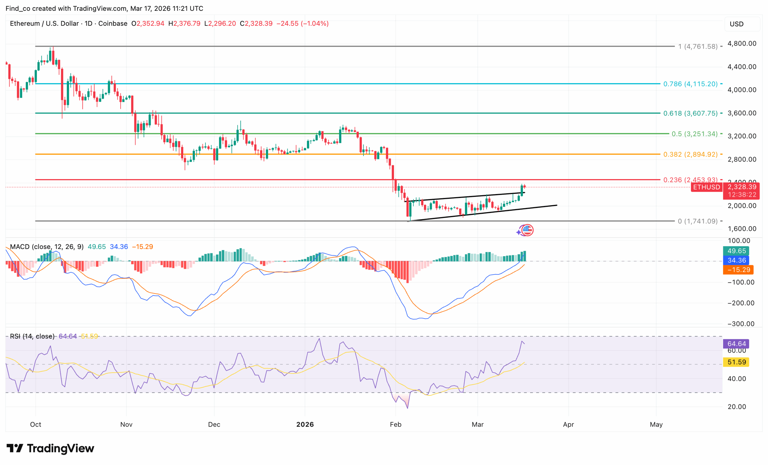Click the blue 34.36 badge on MACD axis
The width and height of the screenshot is (768, 465).
[736, 260]
